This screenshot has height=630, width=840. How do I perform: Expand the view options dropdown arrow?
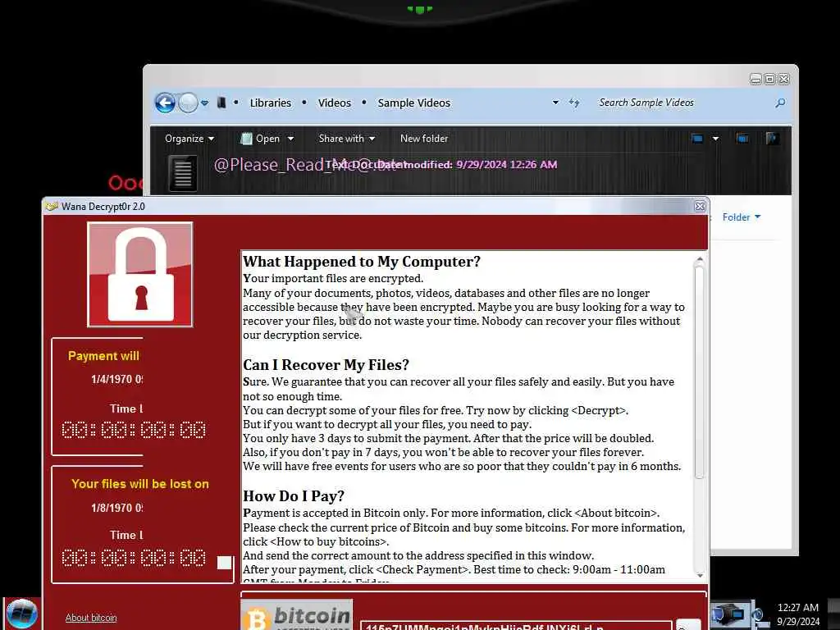click(x=715, y=139)
